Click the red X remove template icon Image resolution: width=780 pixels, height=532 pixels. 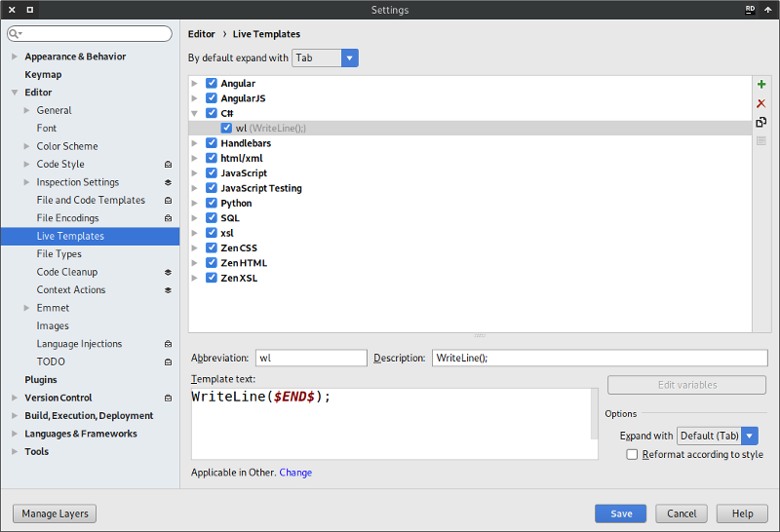pyautogui.click(x=761, y=103)
